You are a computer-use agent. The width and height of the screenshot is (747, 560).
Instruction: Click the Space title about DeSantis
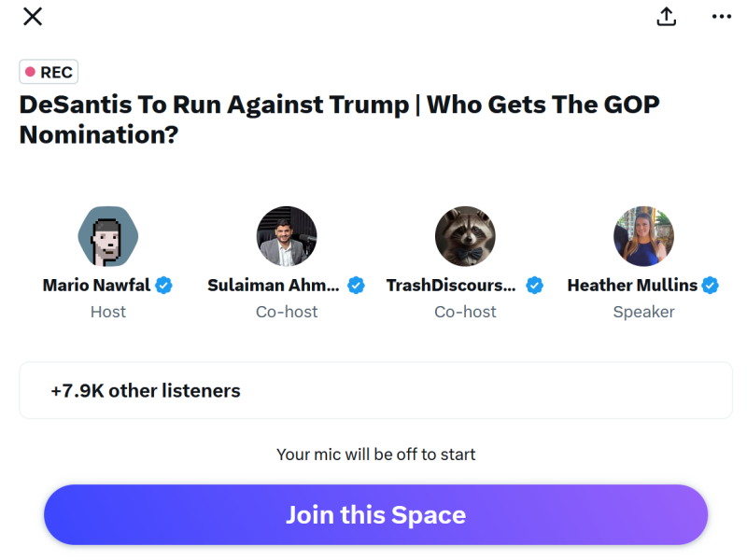340,119
